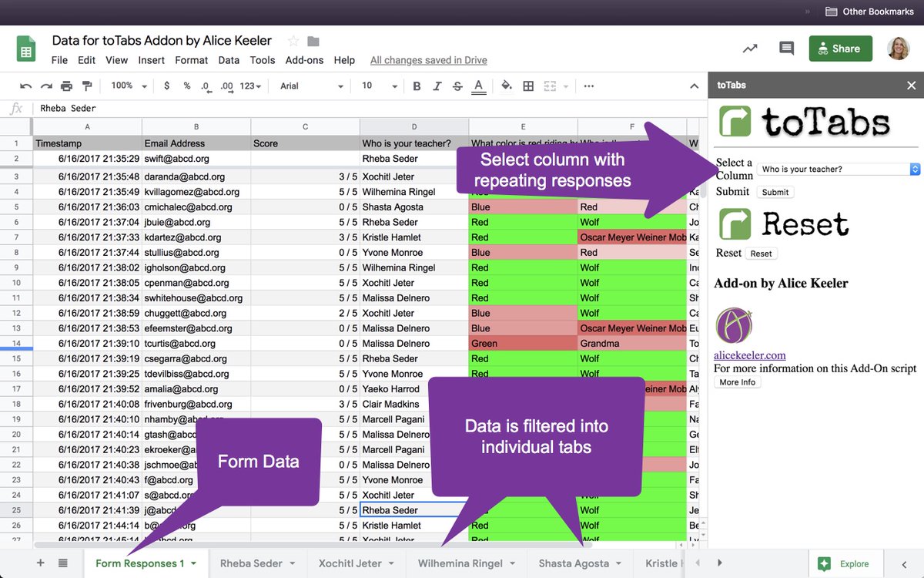Open the File menu

coord(59,60)
